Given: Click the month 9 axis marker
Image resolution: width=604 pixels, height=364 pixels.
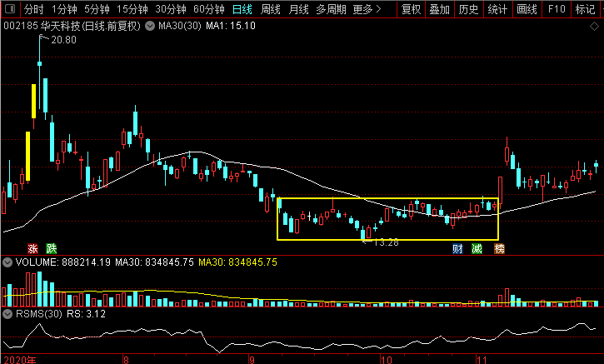Looking at the screenshot, I should coord(252,360).
